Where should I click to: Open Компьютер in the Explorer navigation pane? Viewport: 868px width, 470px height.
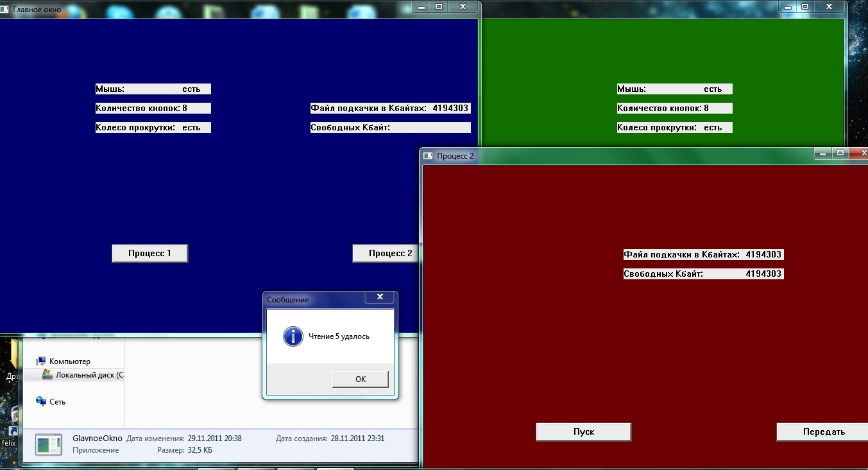pos(64,361)
